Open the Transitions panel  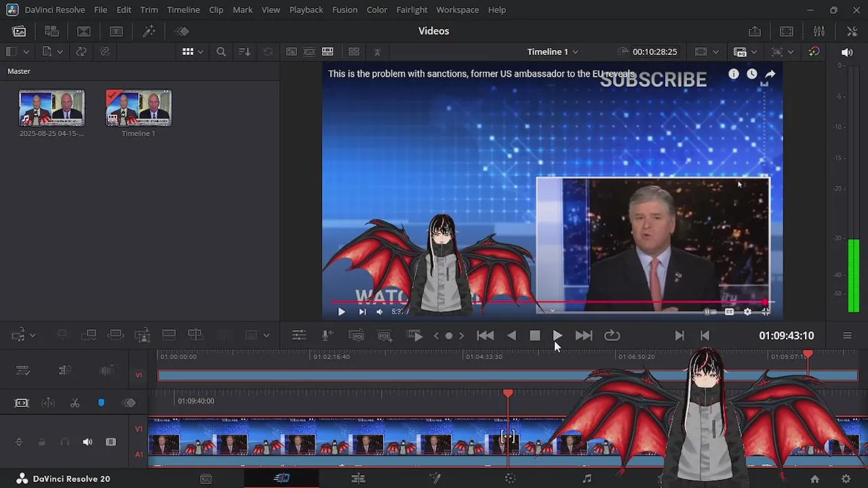coord(83,31)
